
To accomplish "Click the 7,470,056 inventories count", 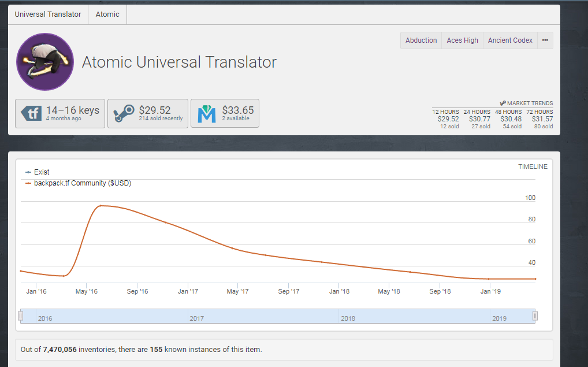I will [59, 349].
